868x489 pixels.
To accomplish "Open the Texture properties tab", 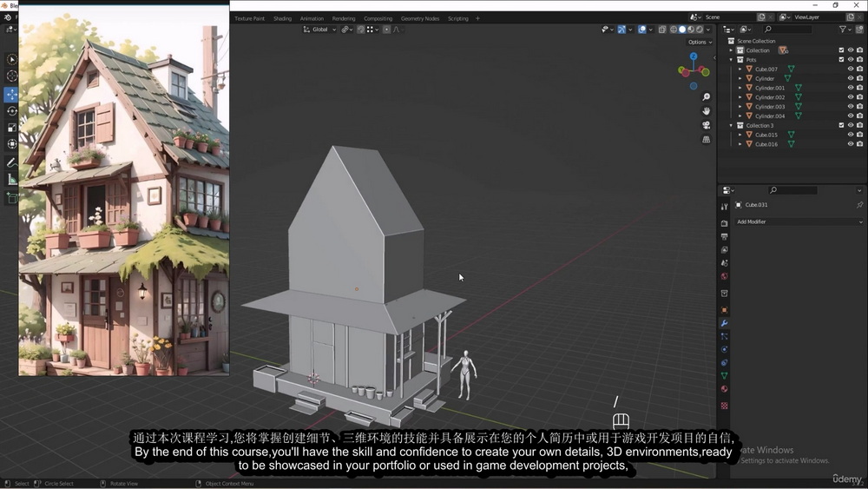I will 724,406.
